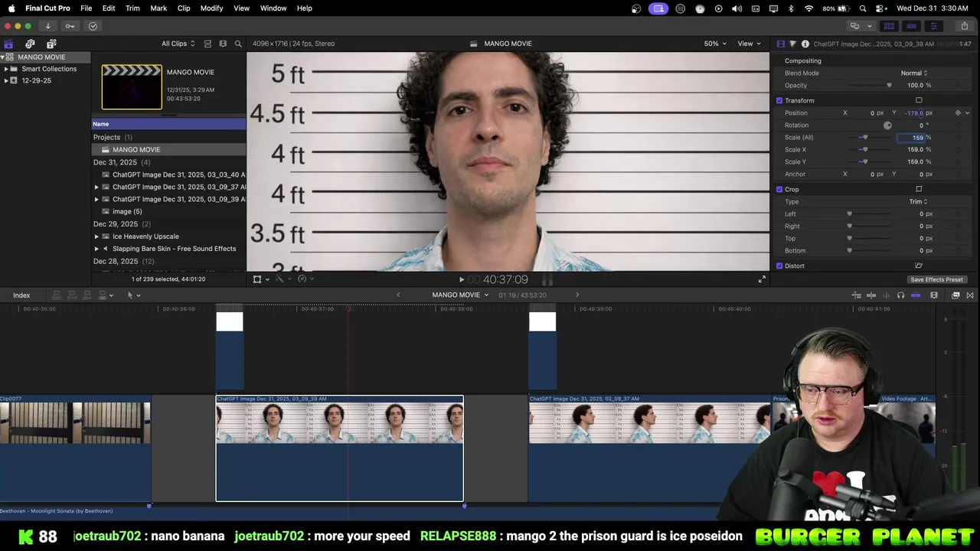Click the Rotation dial control

tap(887, 126)
